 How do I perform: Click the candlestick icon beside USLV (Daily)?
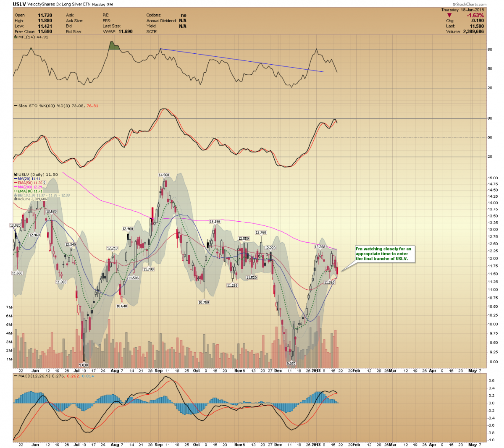(x=16, y=175)
